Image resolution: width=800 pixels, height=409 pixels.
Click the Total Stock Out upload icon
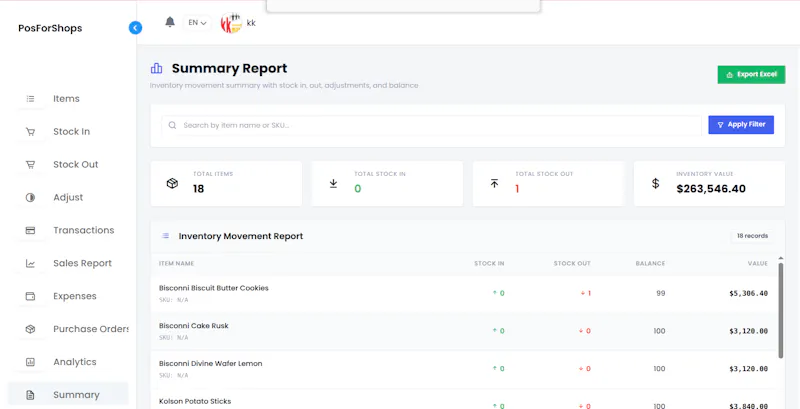(x=494, y=184)
